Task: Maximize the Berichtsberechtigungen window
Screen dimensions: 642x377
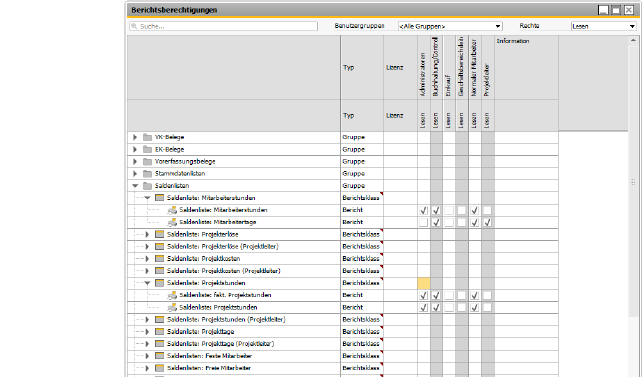Action: [616, 10]
